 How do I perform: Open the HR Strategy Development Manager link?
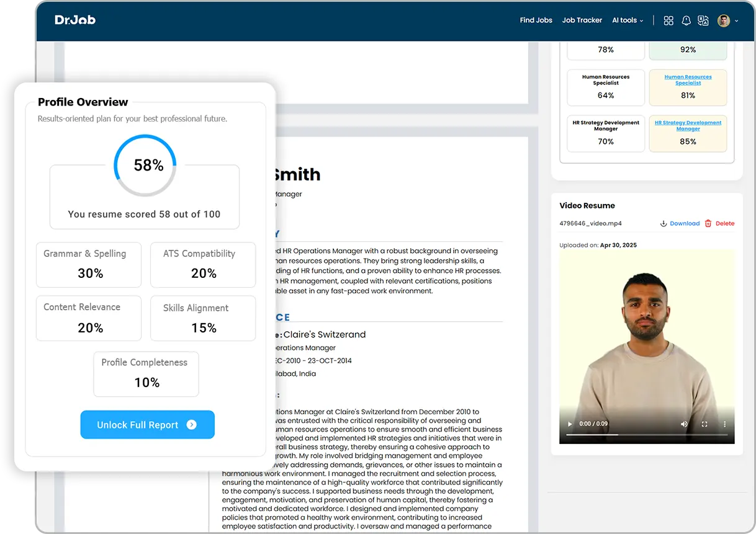(688, 126)
